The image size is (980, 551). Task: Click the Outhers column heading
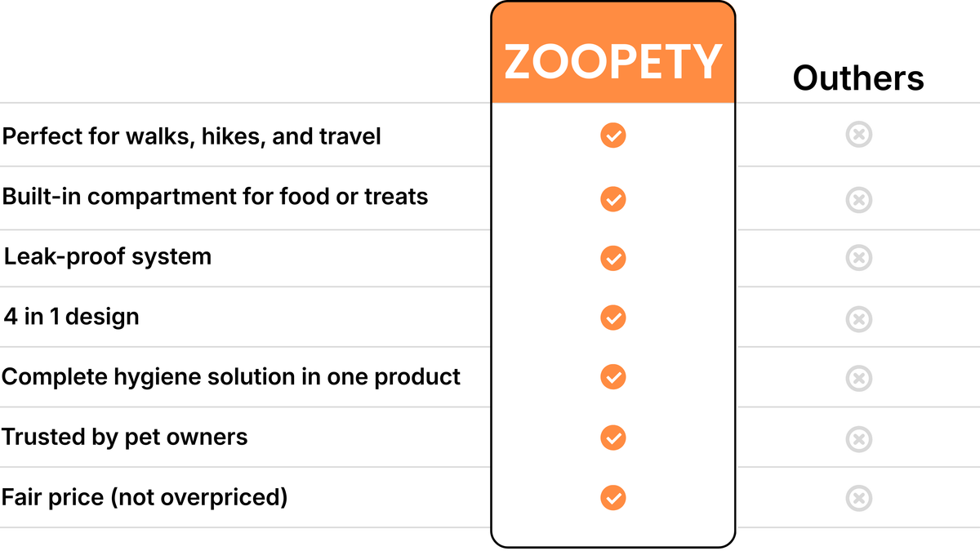tap(858, 78)
